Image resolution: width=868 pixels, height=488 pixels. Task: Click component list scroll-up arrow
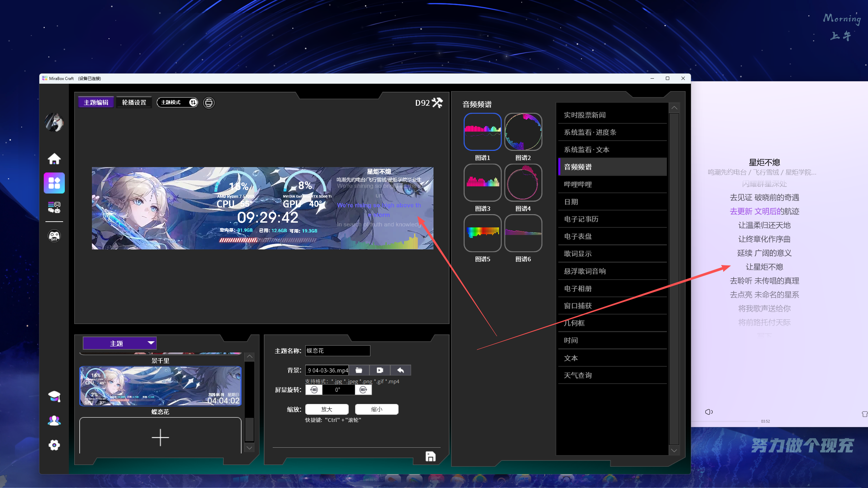674,108
